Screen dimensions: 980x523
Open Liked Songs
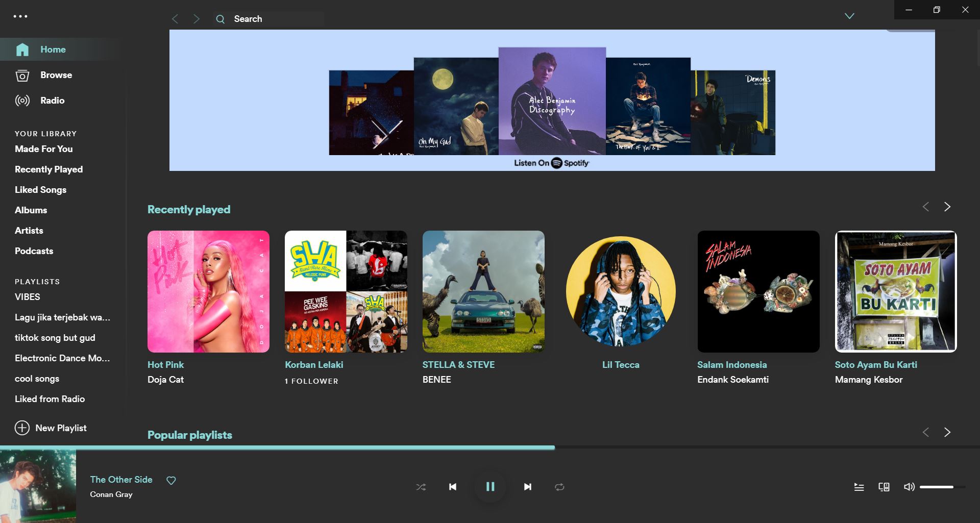tap(41, 190)
